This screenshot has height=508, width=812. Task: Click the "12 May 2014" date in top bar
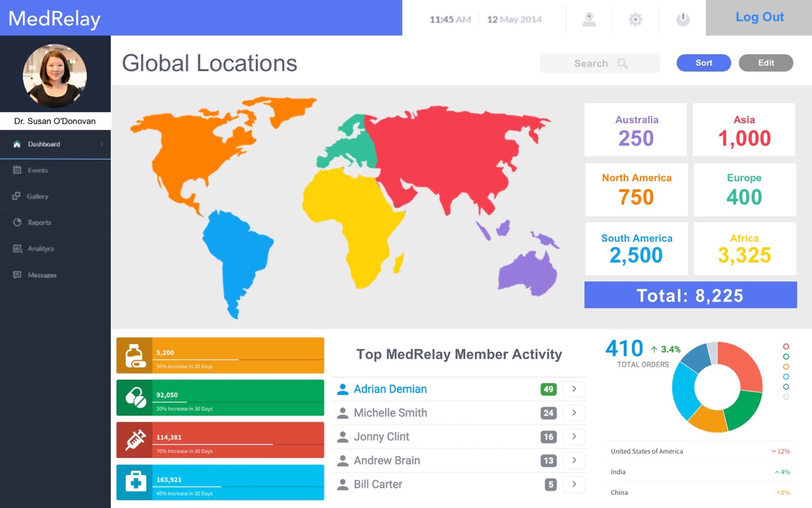(515, 19)
